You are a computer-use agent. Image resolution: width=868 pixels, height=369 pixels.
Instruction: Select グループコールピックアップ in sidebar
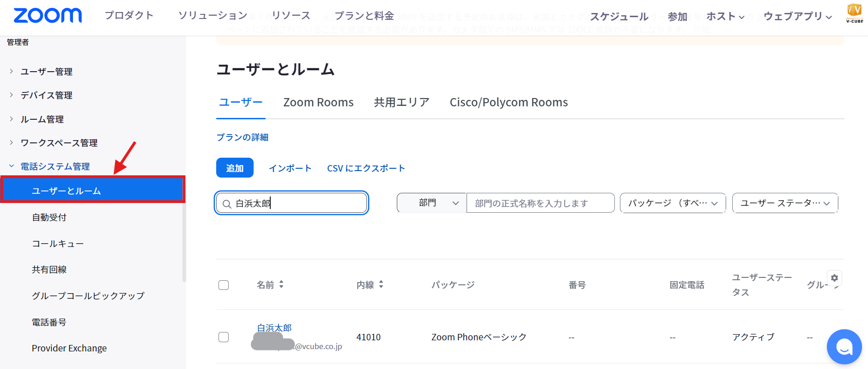[88, 296]
